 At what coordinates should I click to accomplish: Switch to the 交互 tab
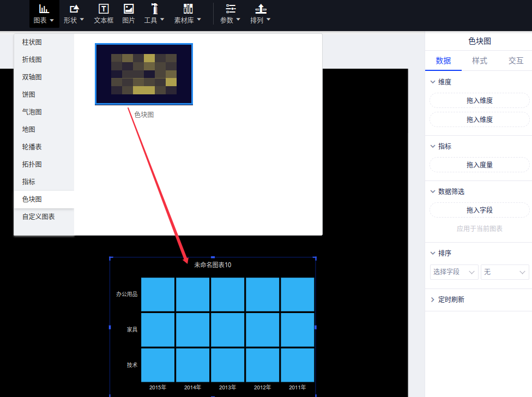point(516,61)
